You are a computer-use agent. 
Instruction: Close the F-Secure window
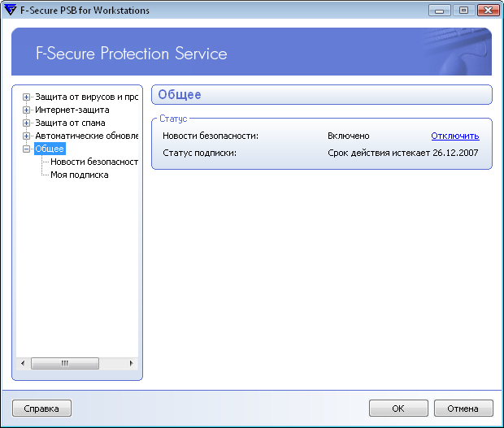click(488, 11)
